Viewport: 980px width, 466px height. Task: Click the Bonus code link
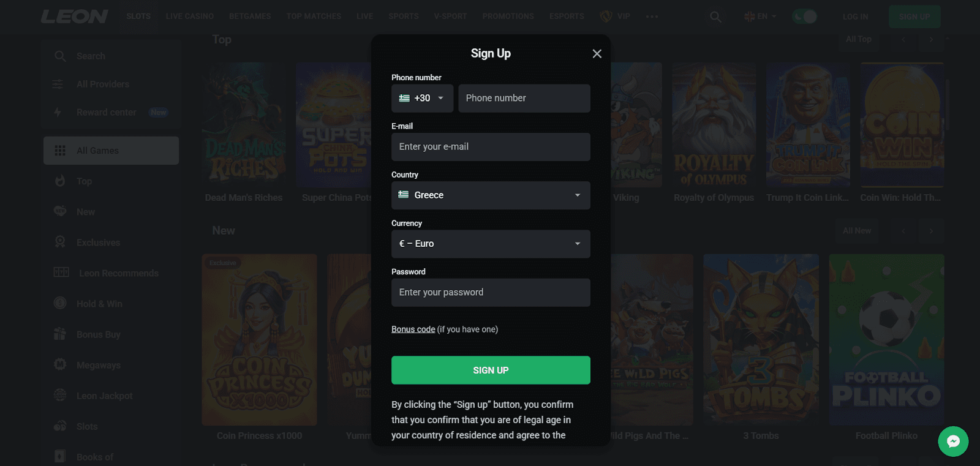click(x=413, y=329)
